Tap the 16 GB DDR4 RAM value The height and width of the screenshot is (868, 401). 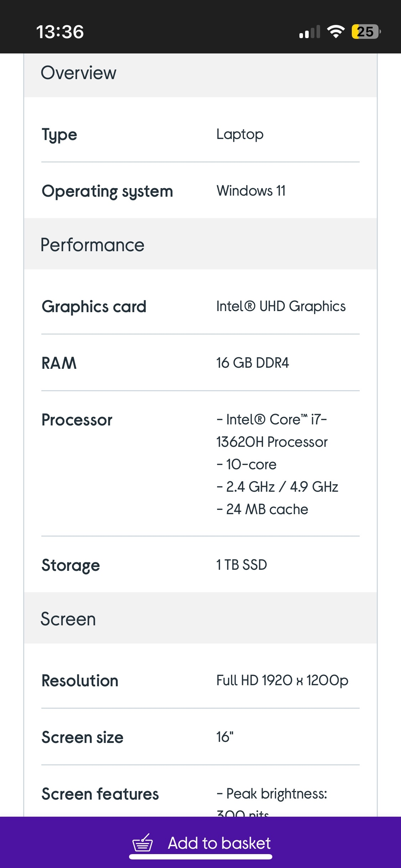click(252, 363)
